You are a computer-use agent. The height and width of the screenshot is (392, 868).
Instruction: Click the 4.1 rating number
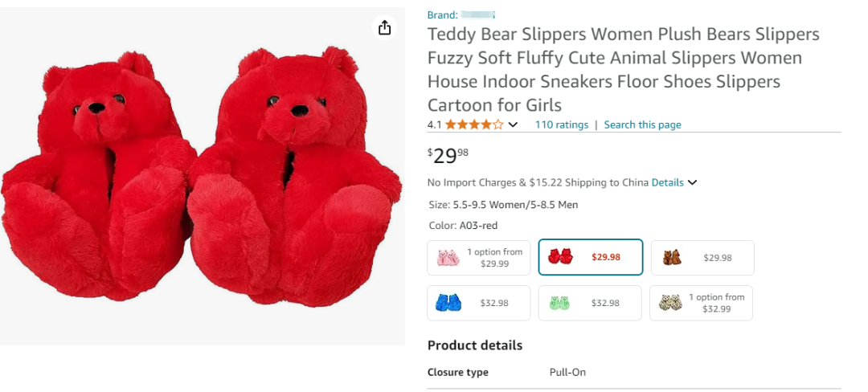435,125
